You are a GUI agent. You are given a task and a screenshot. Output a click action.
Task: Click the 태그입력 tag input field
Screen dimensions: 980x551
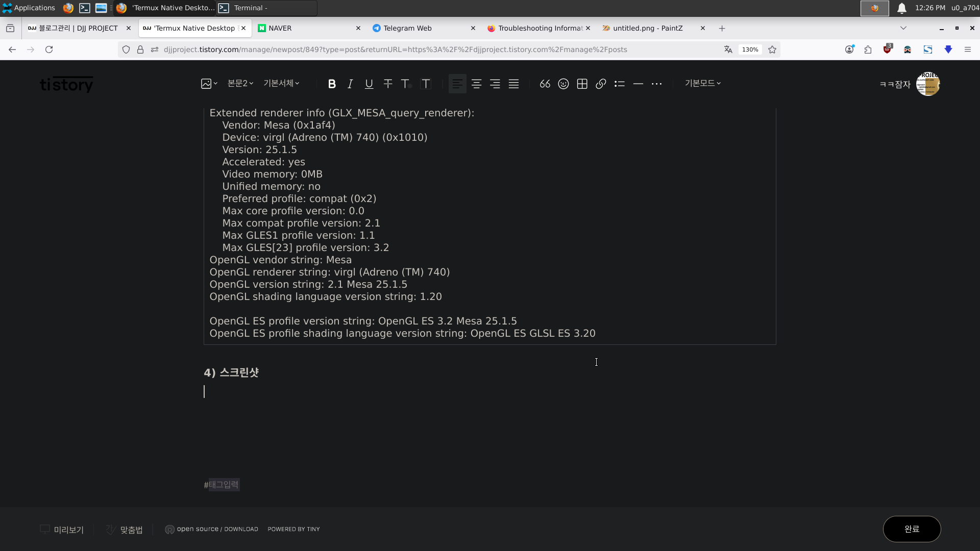coord(224,485)
